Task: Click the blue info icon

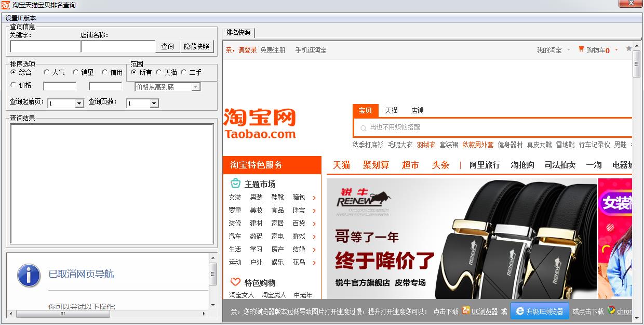Action: pos(29,275)
